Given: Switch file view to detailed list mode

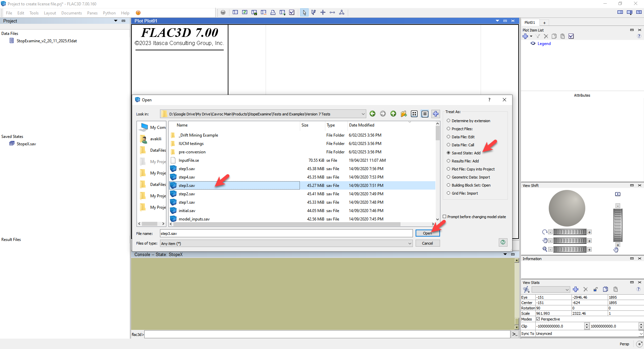Looking at the screenshot, I should click(425, 114).
